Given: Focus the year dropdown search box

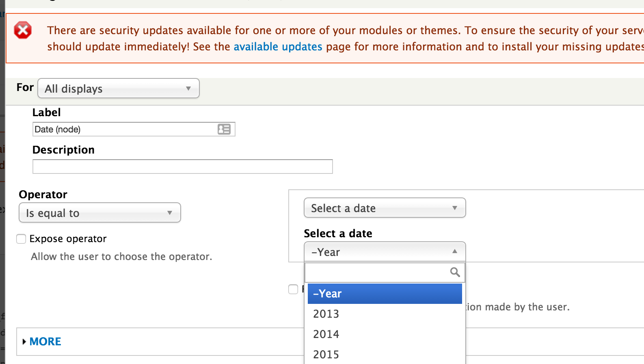Looking at the screenshot, I should click(x=385, y=272).
